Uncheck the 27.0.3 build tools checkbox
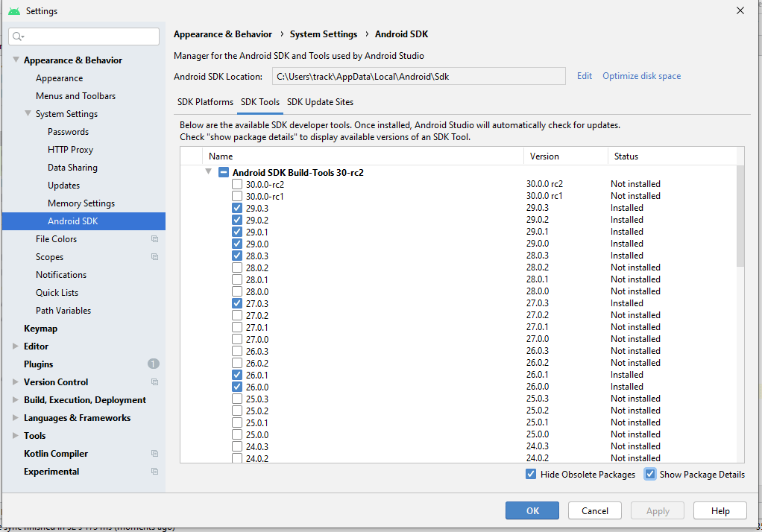 click(x=237, y=304)
